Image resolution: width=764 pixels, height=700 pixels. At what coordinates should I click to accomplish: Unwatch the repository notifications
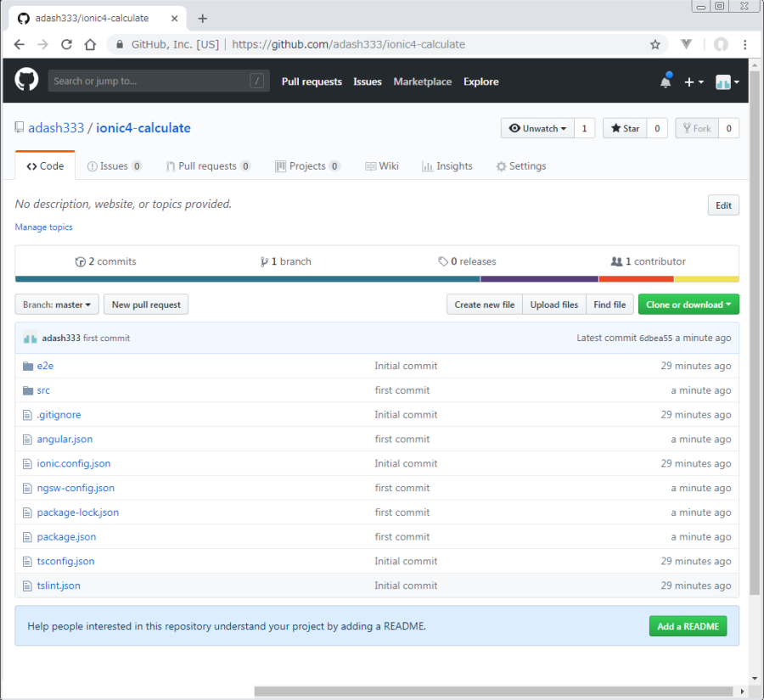click(537, 128)
